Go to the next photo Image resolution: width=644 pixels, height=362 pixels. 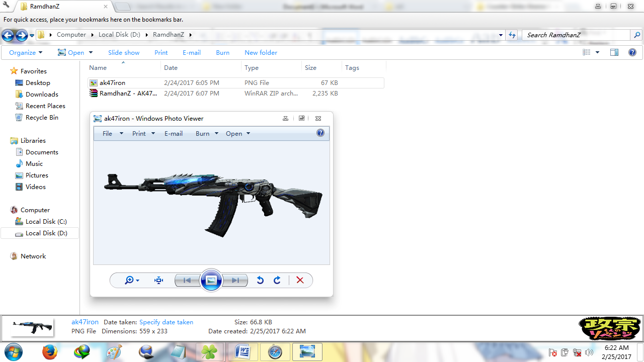tap(235, 281)
